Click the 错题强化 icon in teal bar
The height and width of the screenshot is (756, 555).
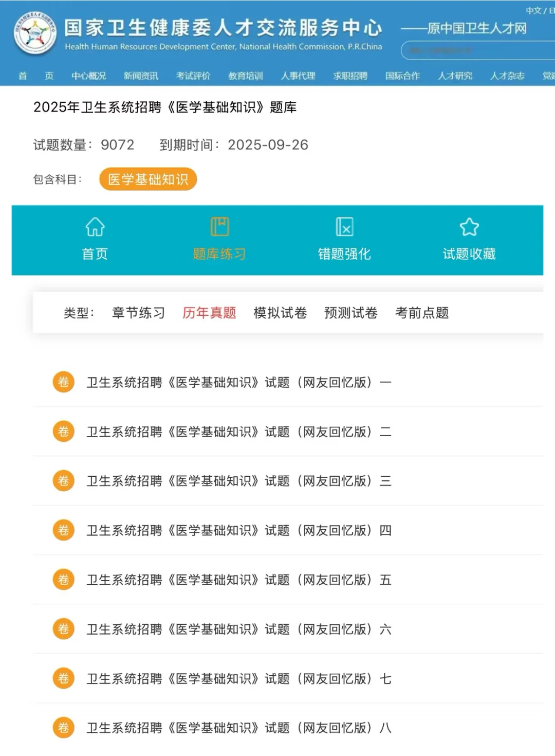click(x=345, y=226)
